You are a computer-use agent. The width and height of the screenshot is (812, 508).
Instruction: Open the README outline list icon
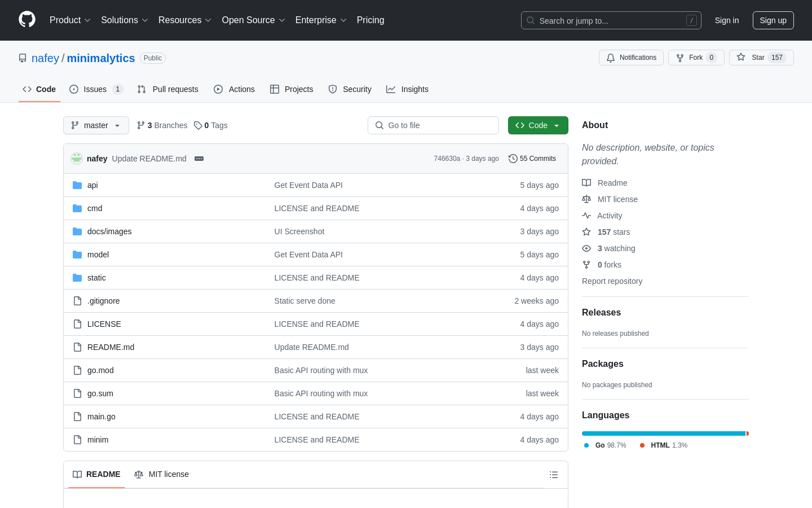pos(554,475)
